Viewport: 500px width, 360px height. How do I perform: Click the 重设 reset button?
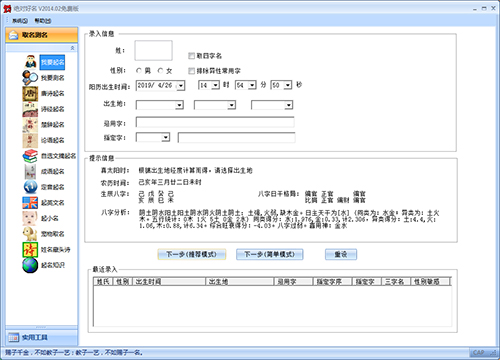tap(341, 254)
